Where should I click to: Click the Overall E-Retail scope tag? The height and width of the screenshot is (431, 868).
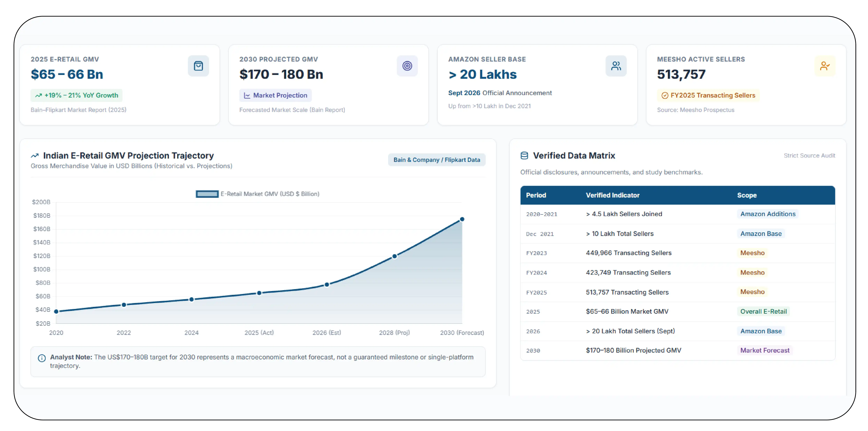[763, 311]
